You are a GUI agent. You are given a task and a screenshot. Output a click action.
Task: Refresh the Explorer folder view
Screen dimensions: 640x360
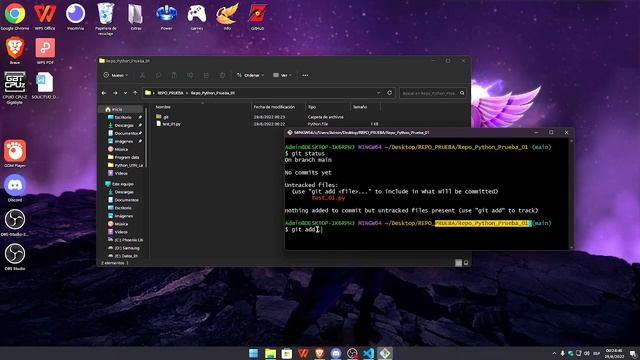pos(389,93)
